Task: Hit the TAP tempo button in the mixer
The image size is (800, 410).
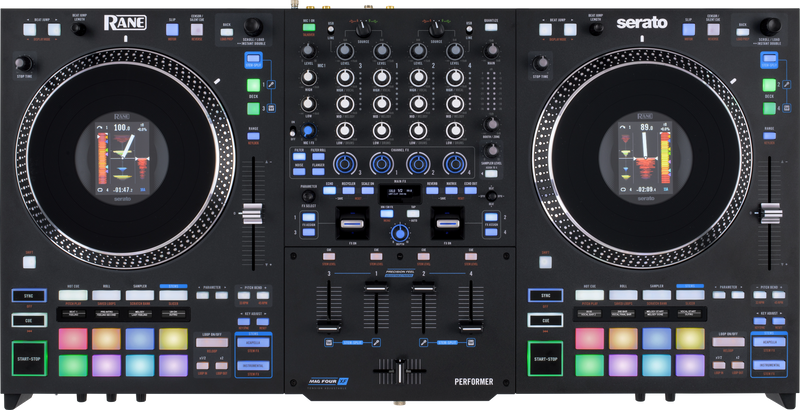Action: (x=413, y=214)
